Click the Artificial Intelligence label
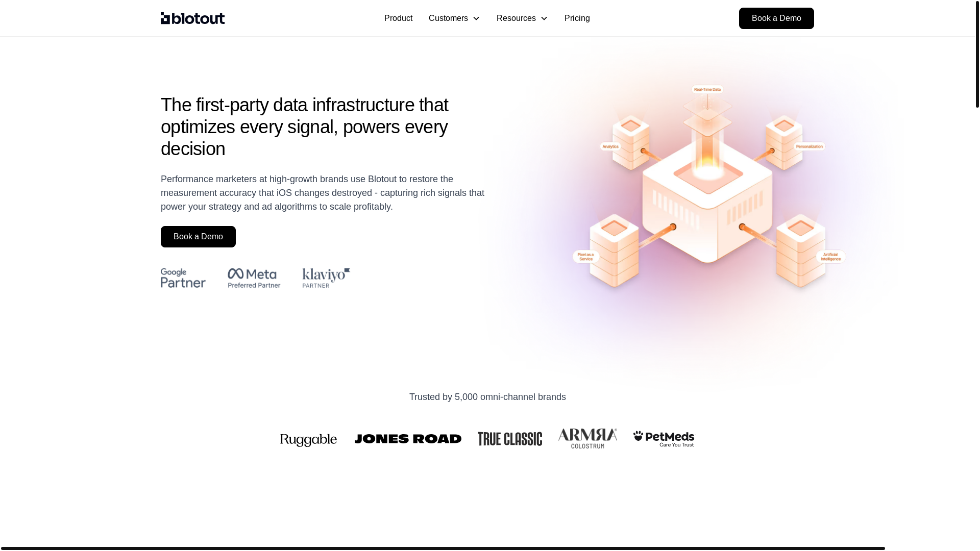The height and width of the screenshot is (551, 980). tap(830, 257)
